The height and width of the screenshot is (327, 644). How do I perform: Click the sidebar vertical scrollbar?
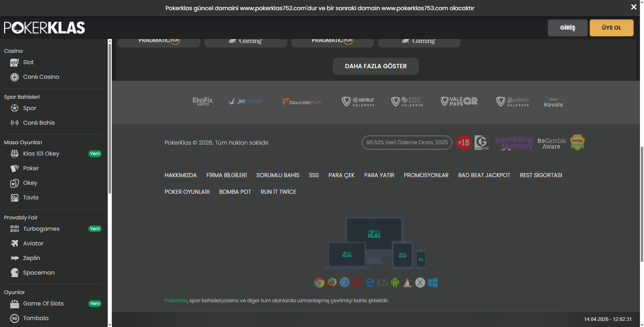click(x=109, y=118)
